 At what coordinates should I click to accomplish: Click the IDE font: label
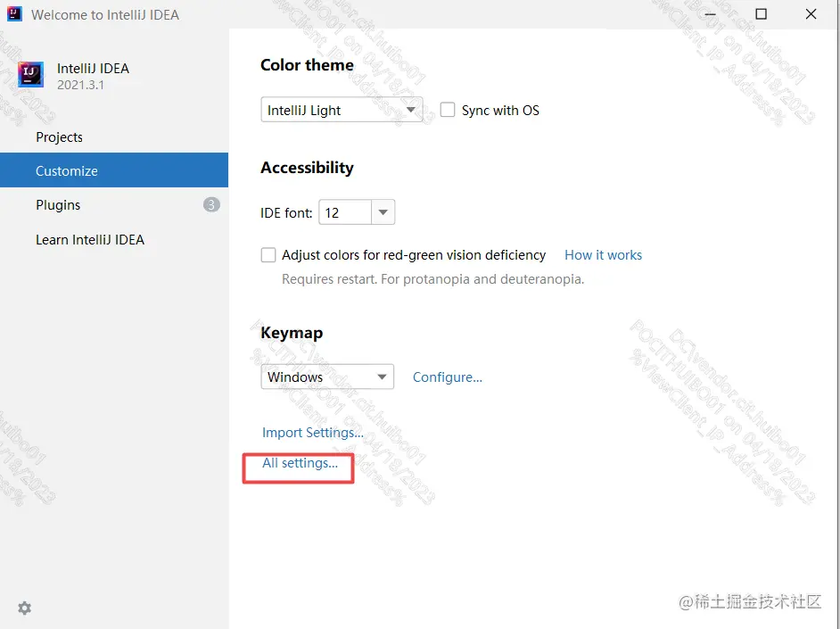286,212
